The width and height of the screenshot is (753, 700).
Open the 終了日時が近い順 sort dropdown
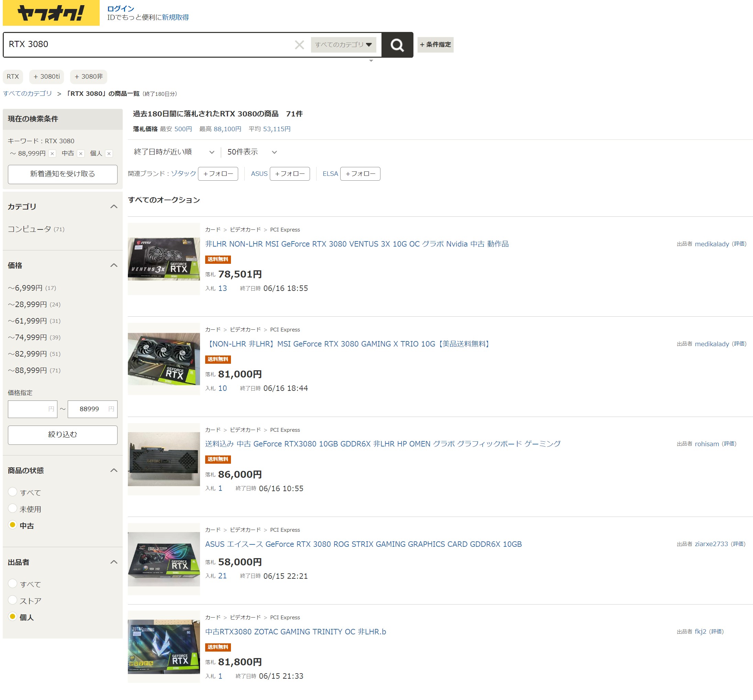(x=174, y=152)
